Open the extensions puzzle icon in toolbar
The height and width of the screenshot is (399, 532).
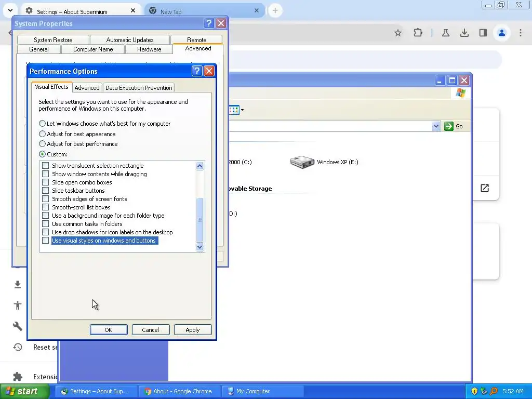pyautogui.click(x=418, y=33)
